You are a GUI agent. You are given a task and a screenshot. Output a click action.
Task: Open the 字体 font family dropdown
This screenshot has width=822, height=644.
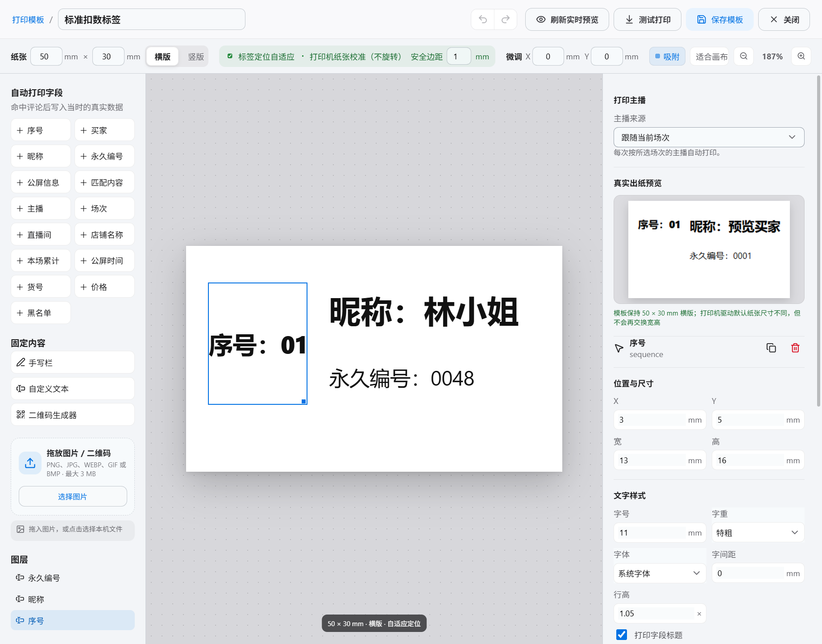(x=660, y=573)
